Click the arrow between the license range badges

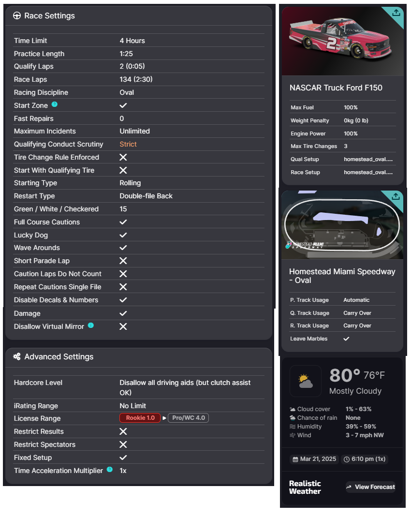[x=164, y=418]
